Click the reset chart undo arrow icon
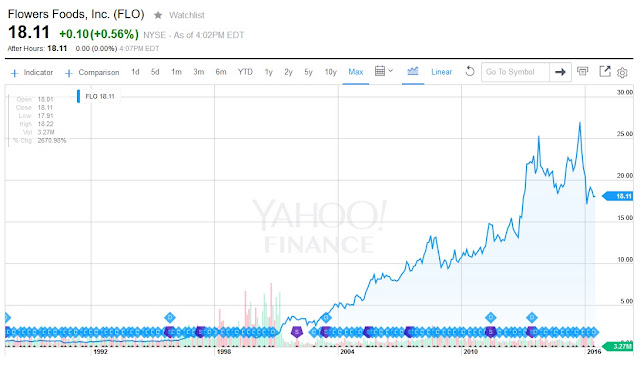The height and width of the screenshot is (368, 640). pos(470,72)
